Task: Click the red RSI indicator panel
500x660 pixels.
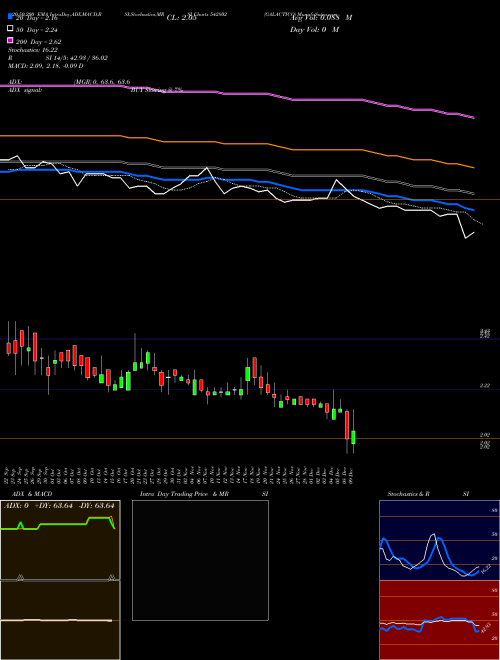Action: click(x=439, y=620)
